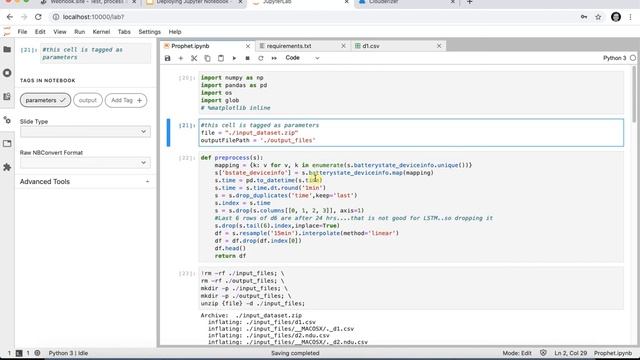Viewport: 640px width, 360px height.
Task: Click the Python 3 kernel name button
Action: click(x=615, y=58)
